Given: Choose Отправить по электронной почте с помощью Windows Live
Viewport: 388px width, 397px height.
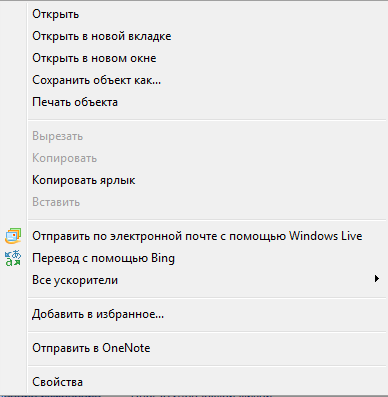Looking at the screenshot, I should [x=207, y=236].
